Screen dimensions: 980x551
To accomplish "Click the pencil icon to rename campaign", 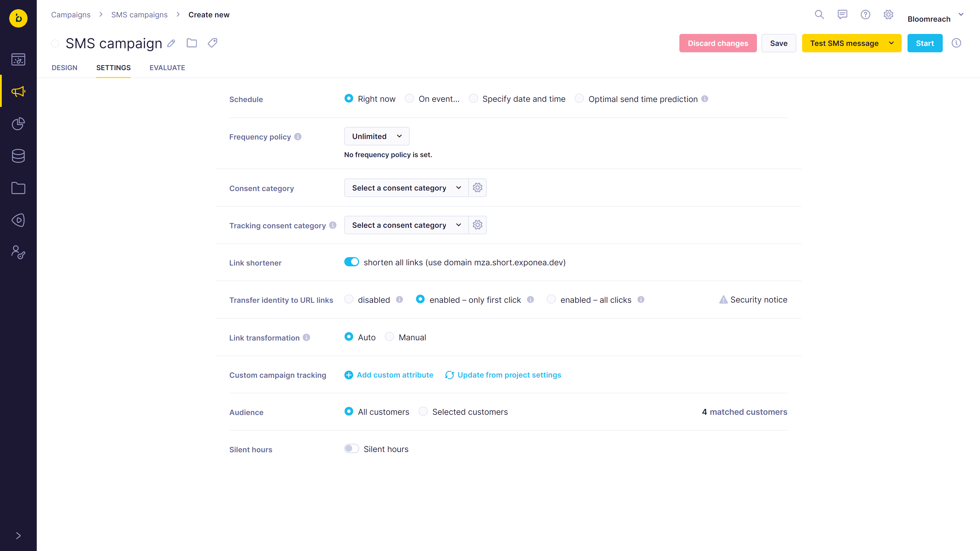I will 171,43.
